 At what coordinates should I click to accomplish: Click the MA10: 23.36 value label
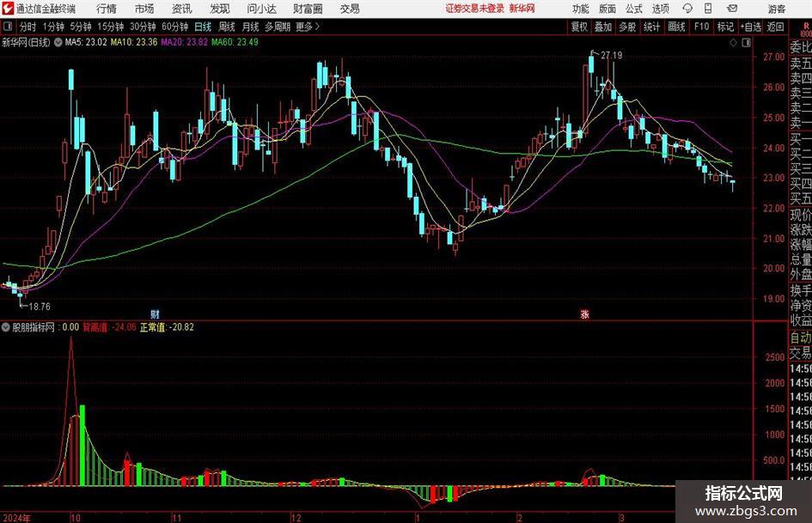tap(133, 42)
